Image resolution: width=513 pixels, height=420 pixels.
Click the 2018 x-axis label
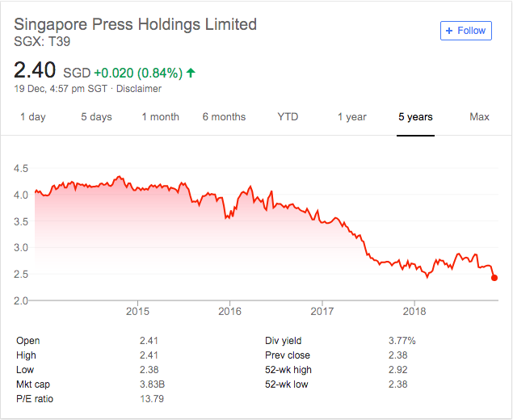(414, 311)
